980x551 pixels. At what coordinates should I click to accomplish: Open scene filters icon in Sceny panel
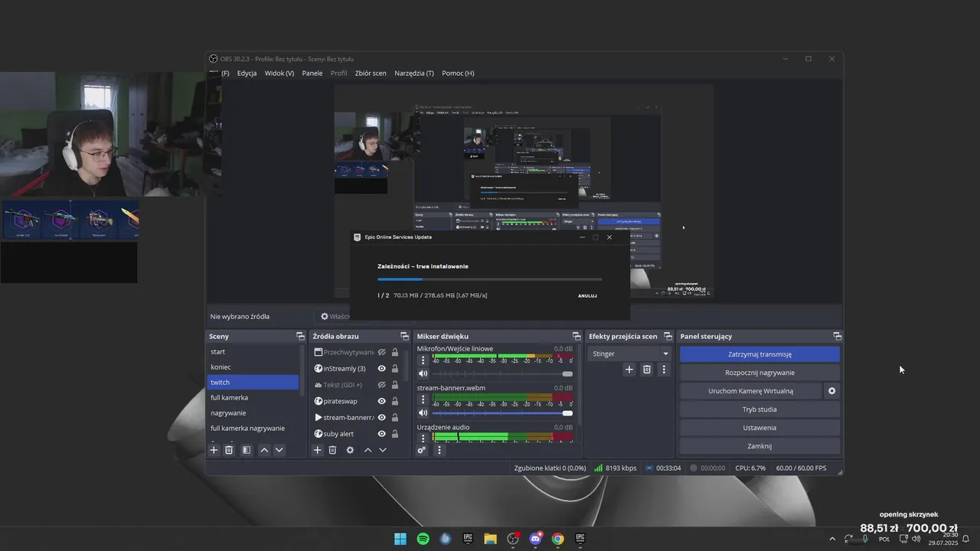pos(247,450)
